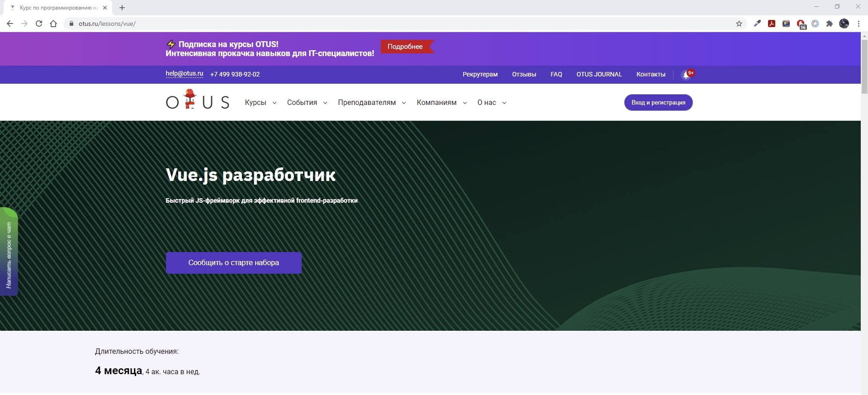The height and width of the screenshot is (395, 868).
Task: Close the current browser tab
Action: pyautogui.click(x=105, y=8)
